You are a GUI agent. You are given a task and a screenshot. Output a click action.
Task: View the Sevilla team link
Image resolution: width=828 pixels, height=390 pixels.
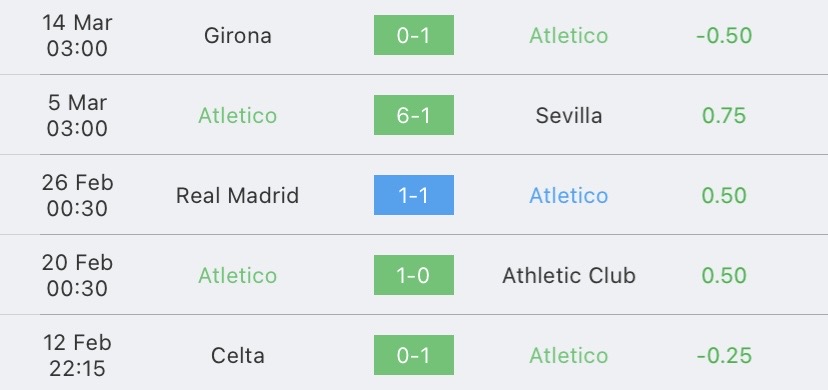(x=569, y=116)
